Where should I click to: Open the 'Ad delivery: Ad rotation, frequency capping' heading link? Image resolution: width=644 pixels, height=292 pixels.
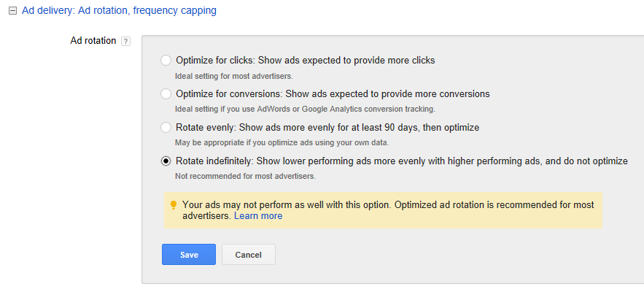click(119, 11)
